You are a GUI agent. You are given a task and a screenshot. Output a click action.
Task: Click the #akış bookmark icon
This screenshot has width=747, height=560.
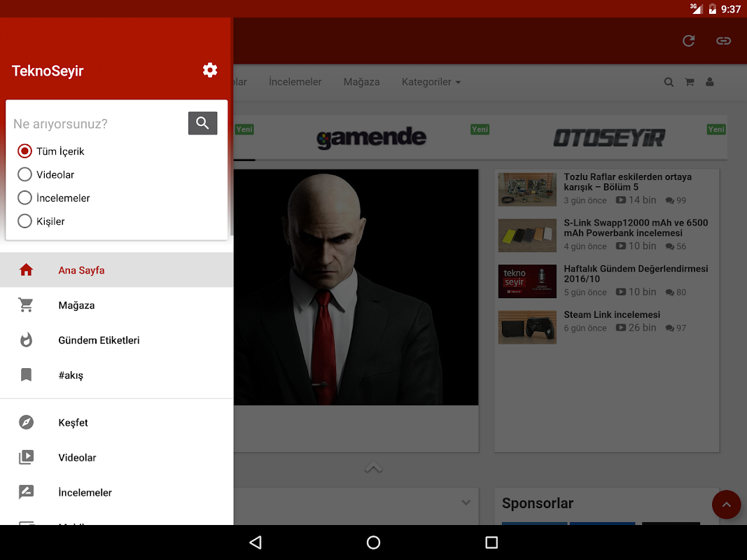click(x=26, y=374)
